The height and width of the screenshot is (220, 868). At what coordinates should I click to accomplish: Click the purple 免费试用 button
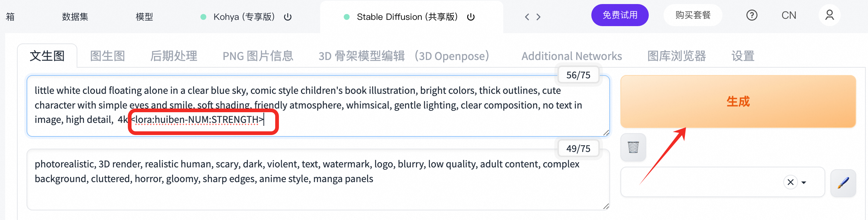tap(620, 15)
